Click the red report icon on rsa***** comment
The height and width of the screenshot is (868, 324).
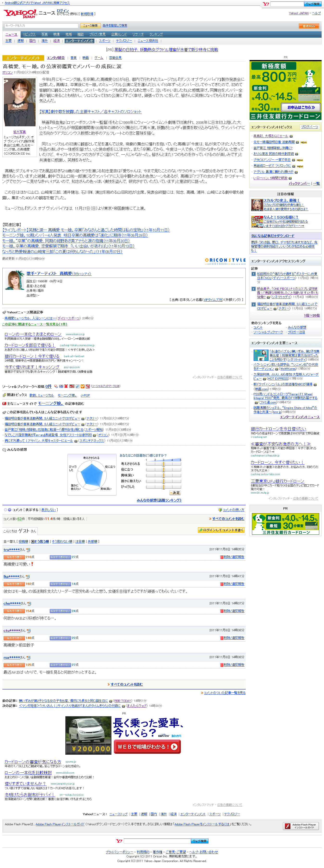pyautogui.click(x=222, y=665)
